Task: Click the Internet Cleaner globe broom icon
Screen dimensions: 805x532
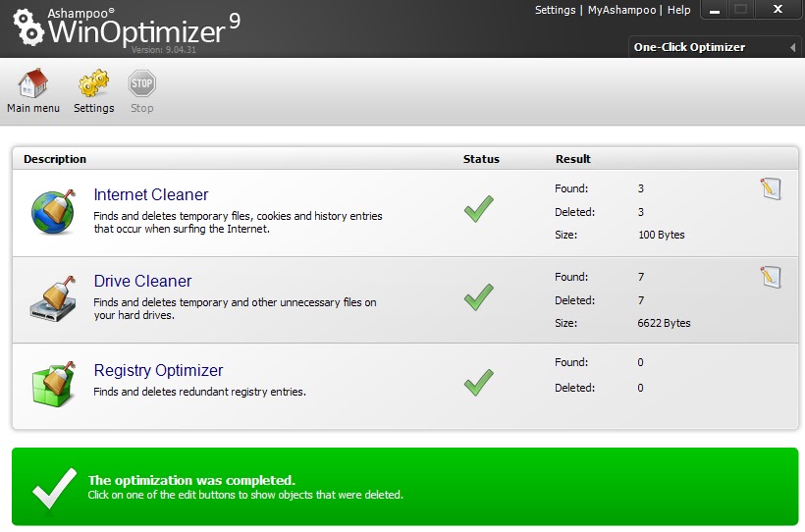Action: tap(53, 212)
